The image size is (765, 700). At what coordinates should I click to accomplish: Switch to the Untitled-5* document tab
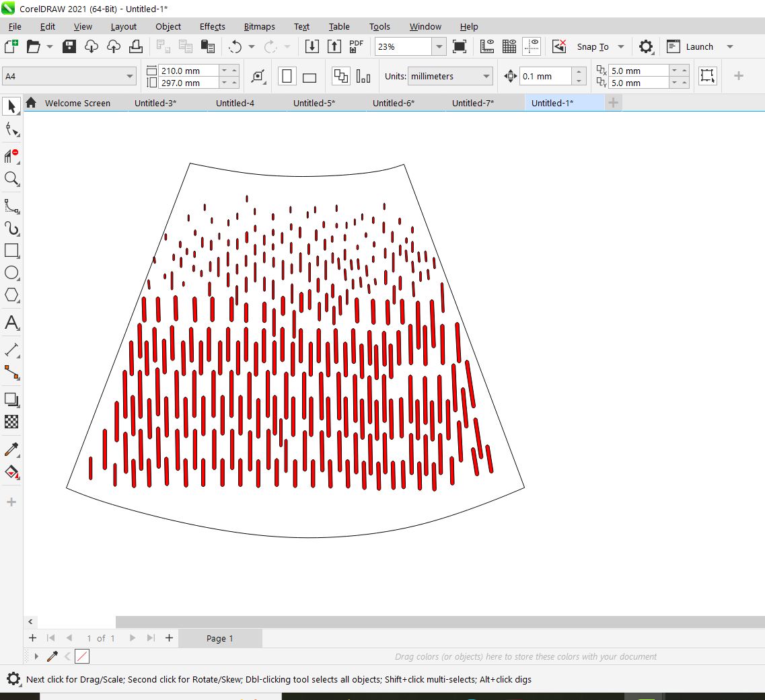pos(314,103)
